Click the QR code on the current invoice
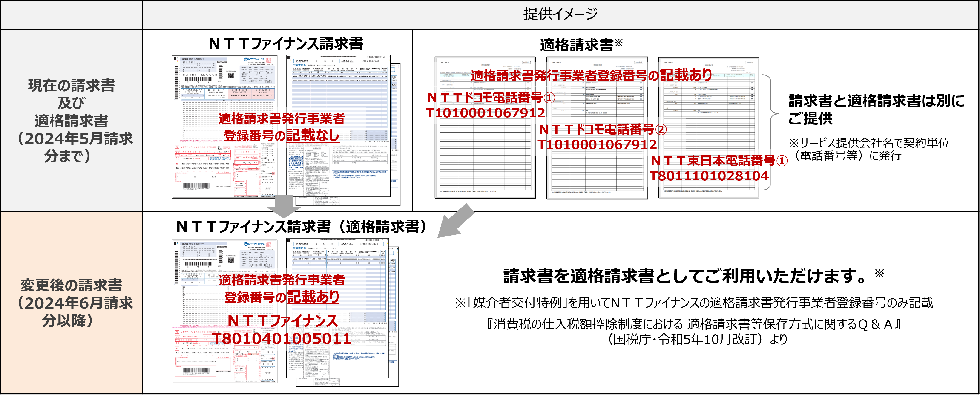The width and height of the screenshot is (980, 395). [x=231, y=75]
